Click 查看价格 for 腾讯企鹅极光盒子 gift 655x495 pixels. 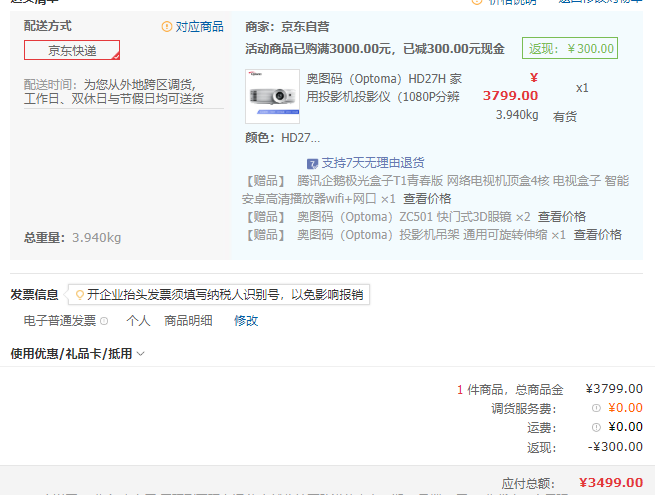[427, 199]
